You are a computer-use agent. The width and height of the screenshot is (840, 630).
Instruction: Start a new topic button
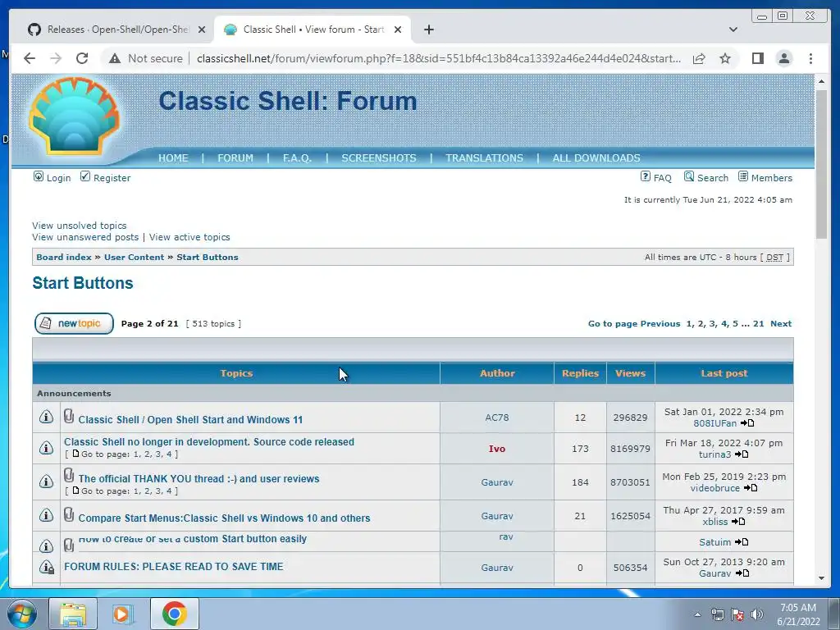(x=74, y=323)
